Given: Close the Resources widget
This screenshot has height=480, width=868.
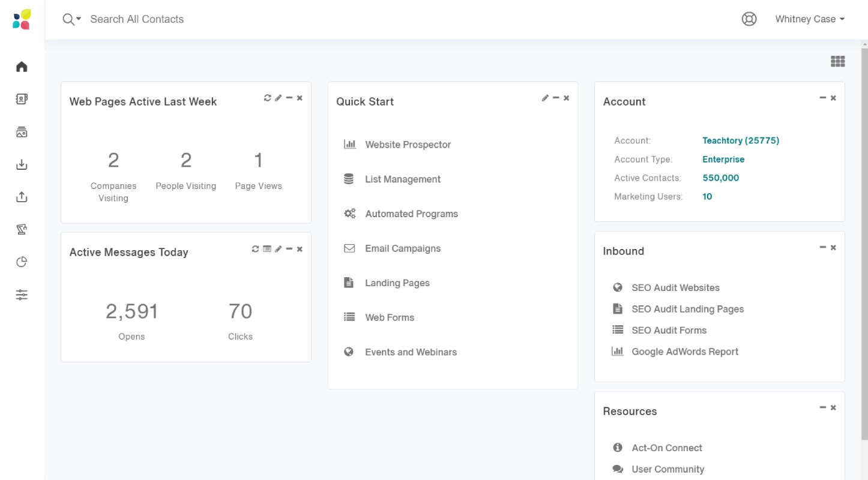Looking at the screenshot, I should [833, 407].
